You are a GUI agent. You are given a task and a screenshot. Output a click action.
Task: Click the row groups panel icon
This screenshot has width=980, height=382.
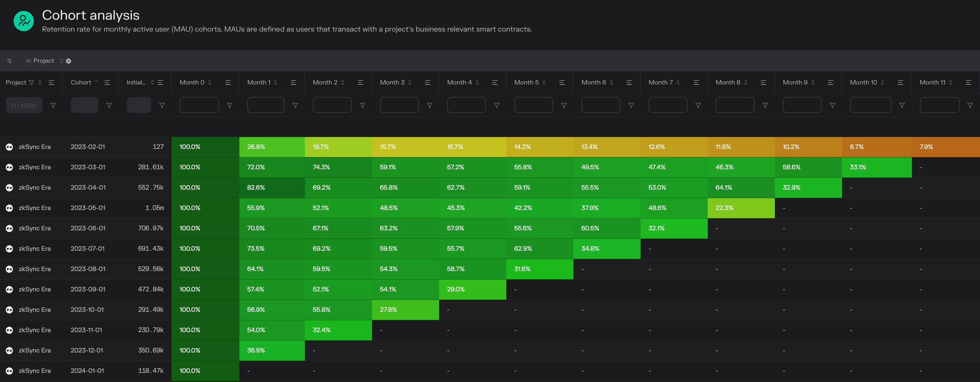click(x=9, y=61)
